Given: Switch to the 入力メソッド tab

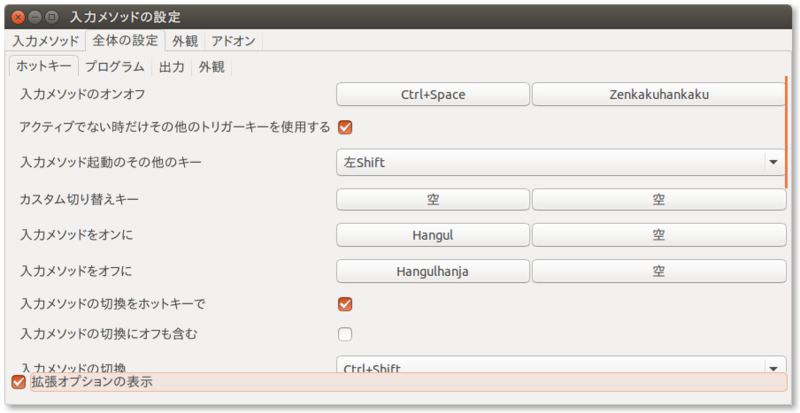Looking at the screenshot, I should click(46, 41).
